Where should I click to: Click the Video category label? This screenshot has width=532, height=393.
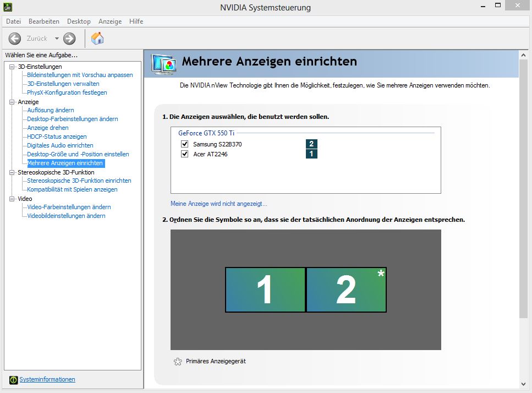point(25,199)
